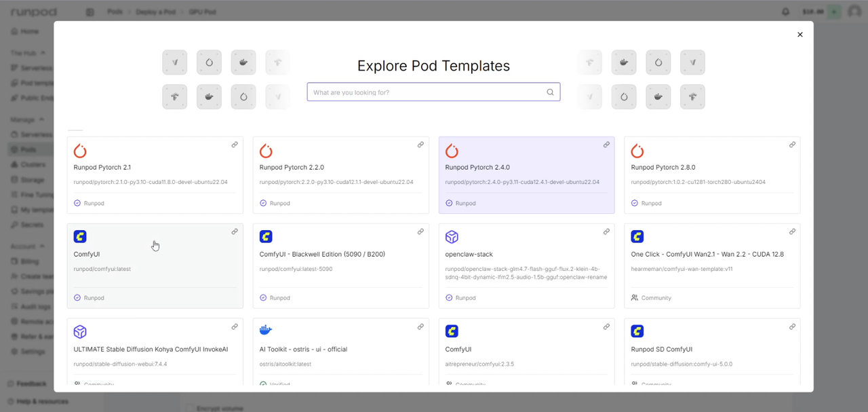Click the Pytorch logo on Runpod Pytorch 2.8.0
The image size is (868, 412).
(637, 151)
